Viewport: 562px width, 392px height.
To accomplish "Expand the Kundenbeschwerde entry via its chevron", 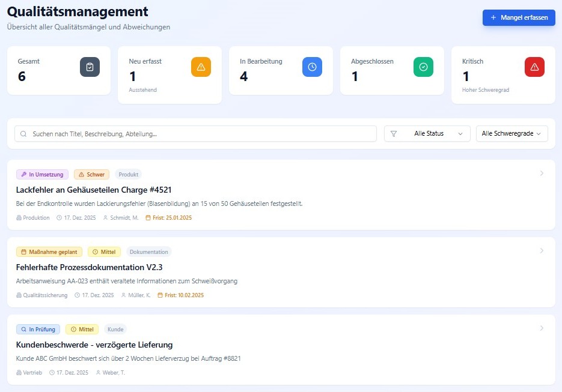I will pos(542,328).
